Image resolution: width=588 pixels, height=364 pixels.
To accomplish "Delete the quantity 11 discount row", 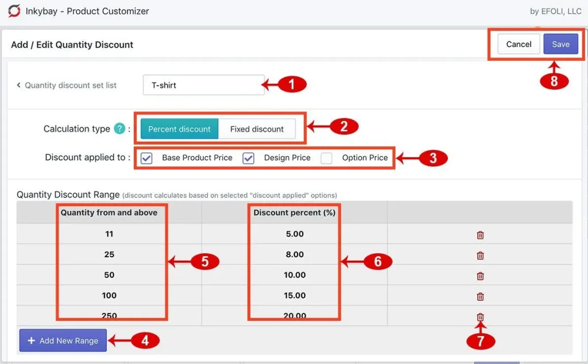I will click(x=479, y=235).
